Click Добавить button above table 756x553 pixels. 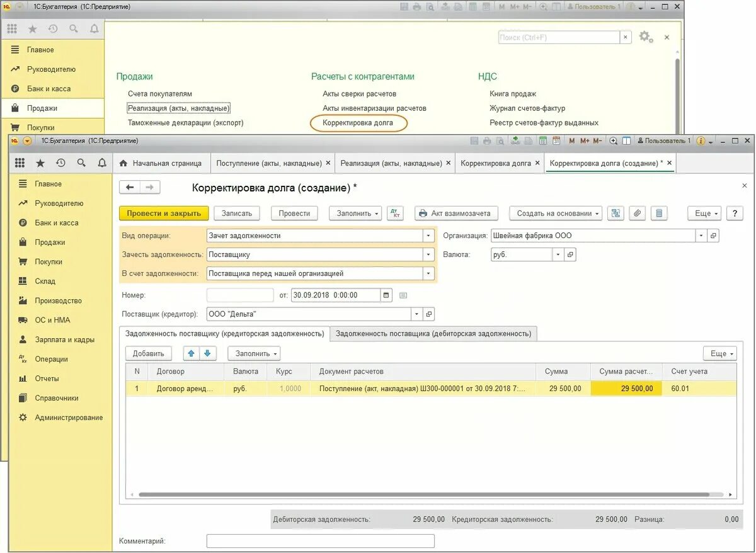click(149, 353)
